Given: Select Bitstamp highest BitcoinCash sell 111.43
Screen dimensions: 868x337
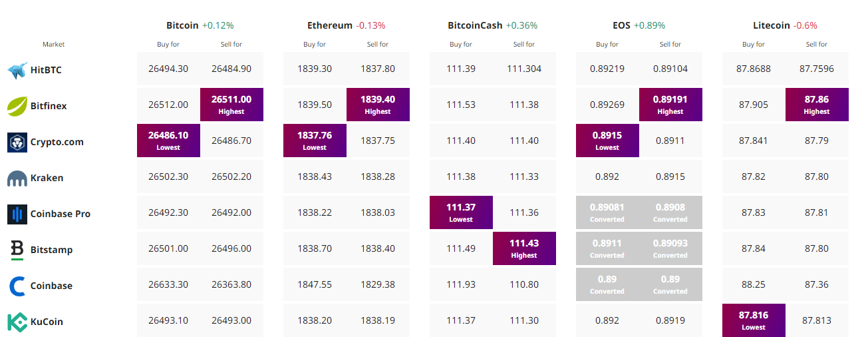Looking at the screenshot, I should coord(524,248).
